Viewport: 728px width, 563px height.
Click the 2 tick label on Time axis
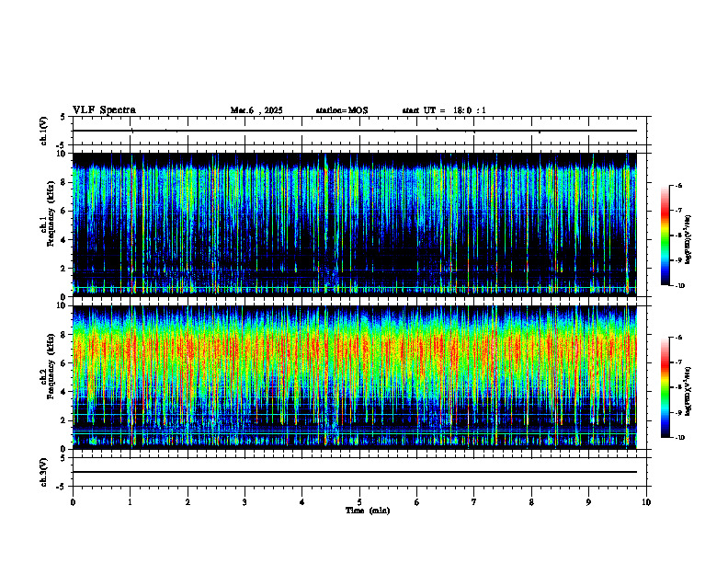click(x=188, y=502)
